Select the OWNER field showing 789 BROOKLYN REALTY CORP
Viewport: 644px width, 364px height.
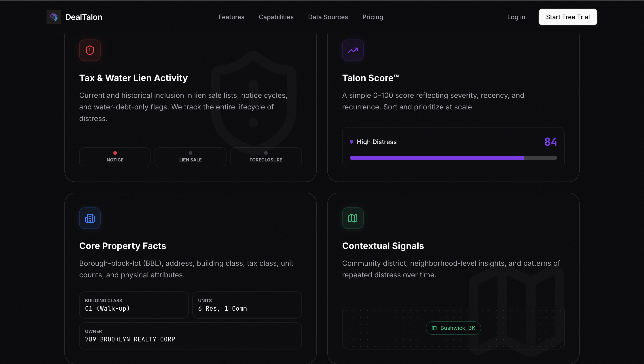pos(190,336)
